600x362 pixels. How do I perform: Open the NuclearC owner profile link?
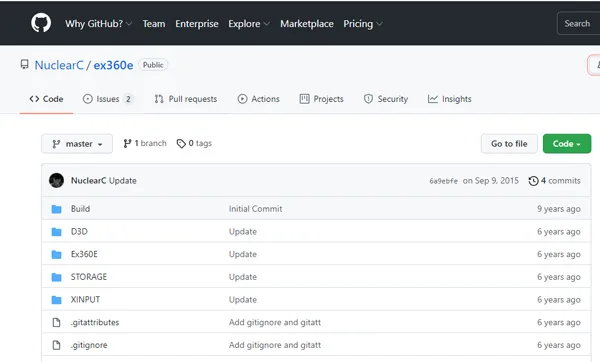59,65
